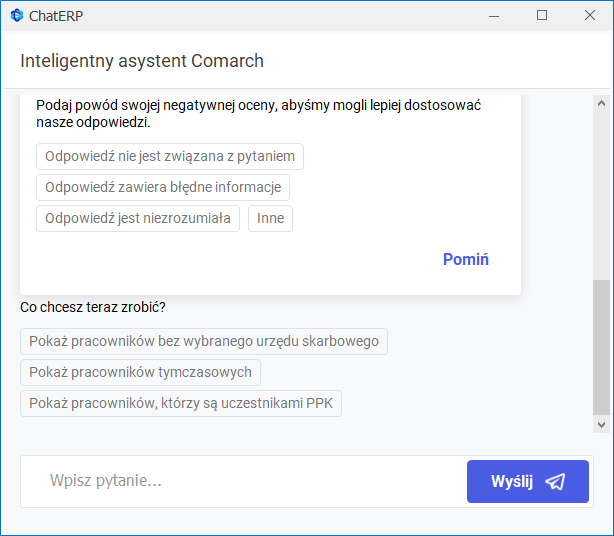Click the scrollbar down arrow
Viewport: 614px width, 536px height.
point(601,424)
